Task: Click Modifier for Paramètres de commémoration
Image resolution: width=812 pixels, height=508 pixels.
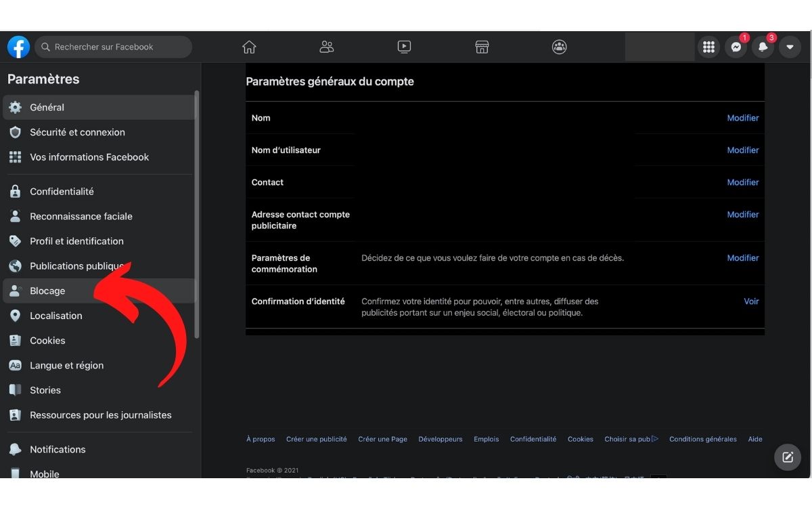Action: [x=743, y=258]
